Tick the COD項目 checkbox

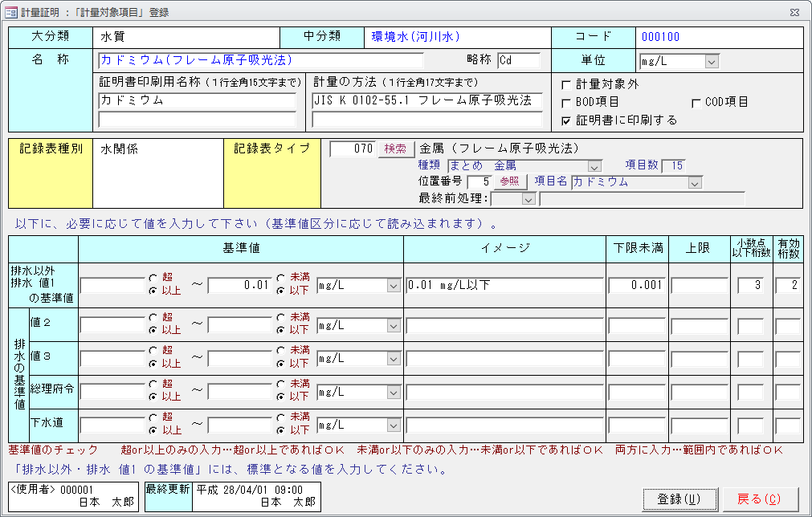[696, 103]
